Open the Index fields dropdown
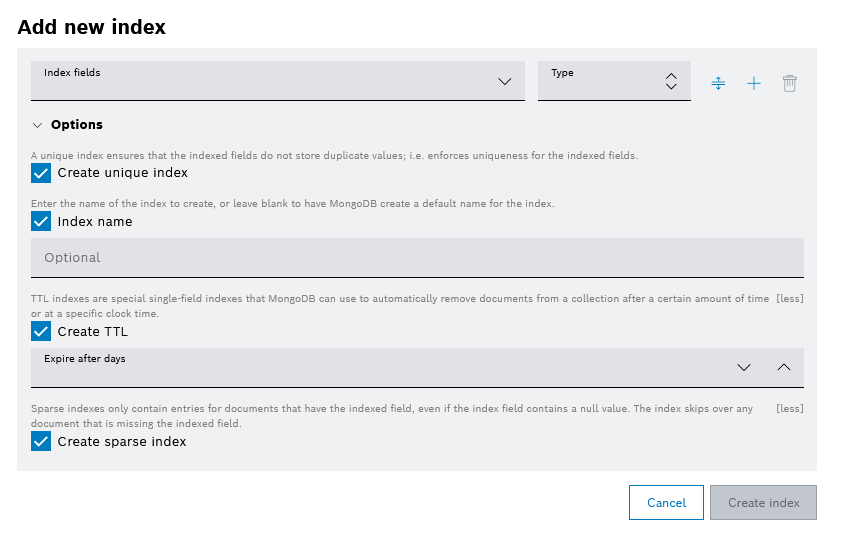 pos(504,82)
